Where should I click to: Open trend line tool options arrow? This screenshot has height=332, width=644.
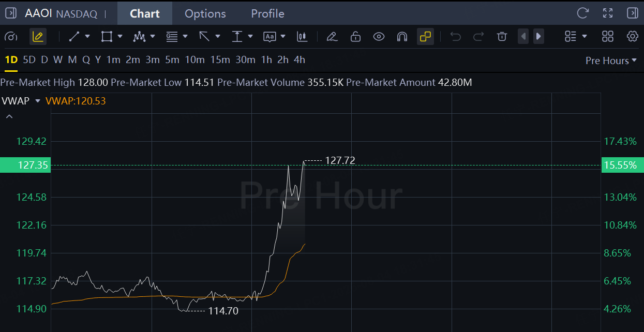87,37
